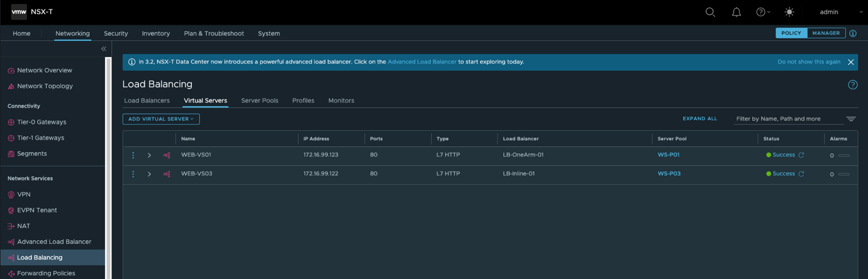Click the alarms bar for WEB-VS03
The height and width of the screenshot is (279, 868).
point(844,174)
